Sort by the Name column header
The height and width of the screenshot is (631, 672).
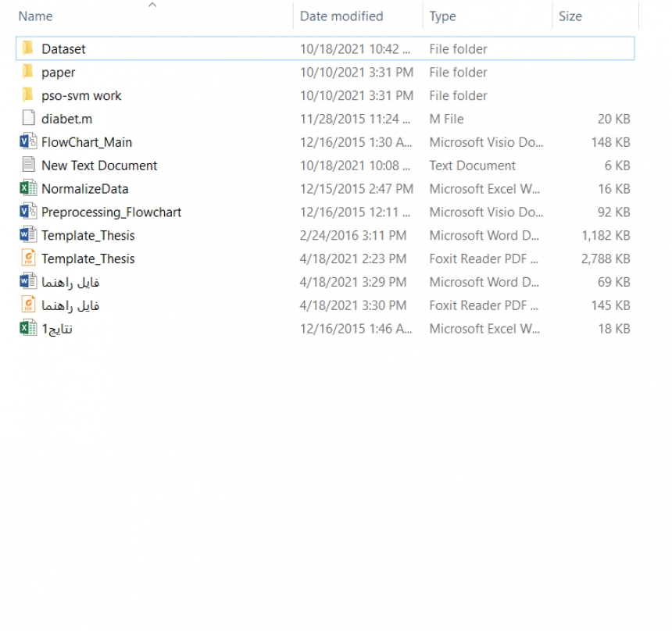coord(36,16)
